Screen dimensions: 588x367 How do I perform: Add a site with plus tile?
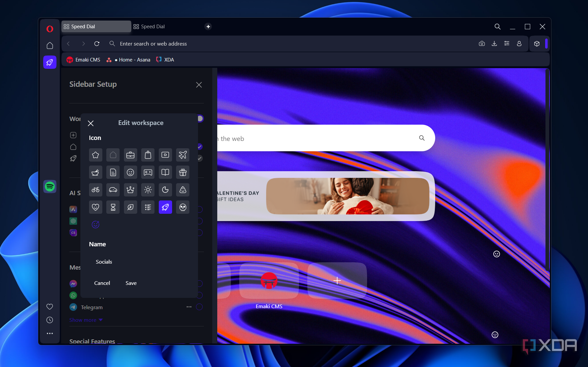click(x=337, y=281)
